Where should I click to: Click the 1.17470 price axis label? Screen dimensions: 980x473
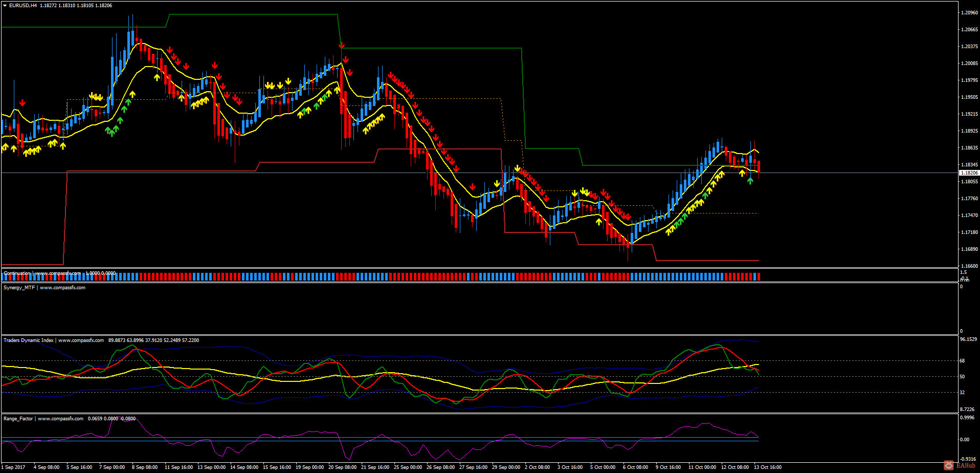click(970, 216)
